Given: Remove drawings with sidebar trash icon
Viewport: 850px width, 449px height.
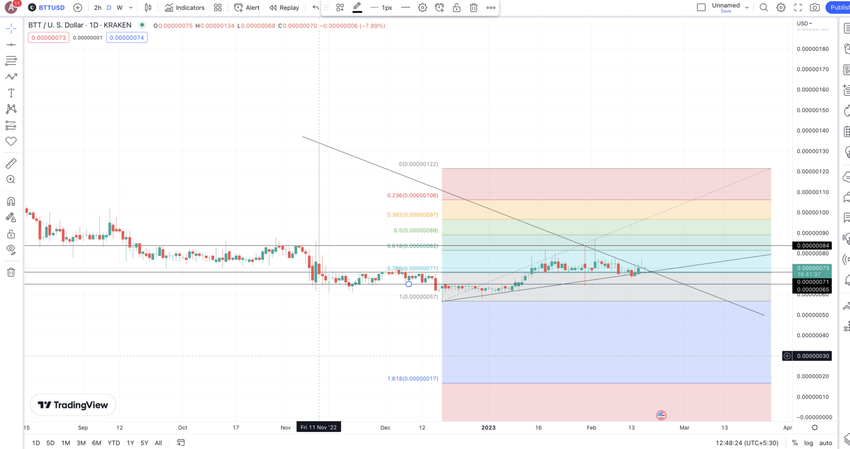Looking at the screenshot, I should click(x=11, y=272).
